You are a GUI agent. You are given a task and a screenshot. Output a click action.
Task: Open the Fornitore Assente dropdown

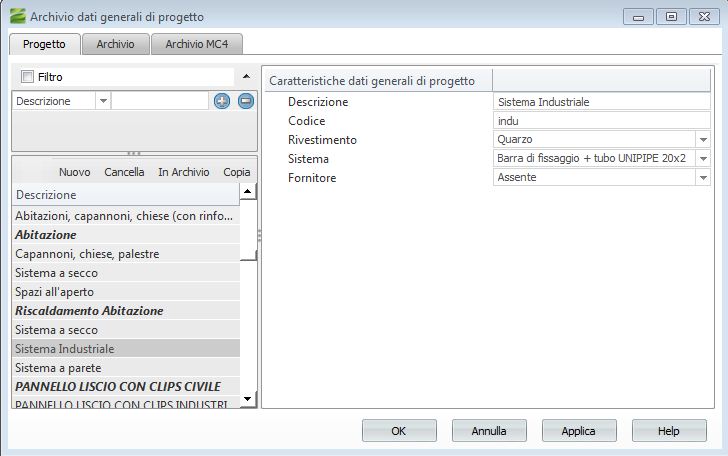[703, 177]
